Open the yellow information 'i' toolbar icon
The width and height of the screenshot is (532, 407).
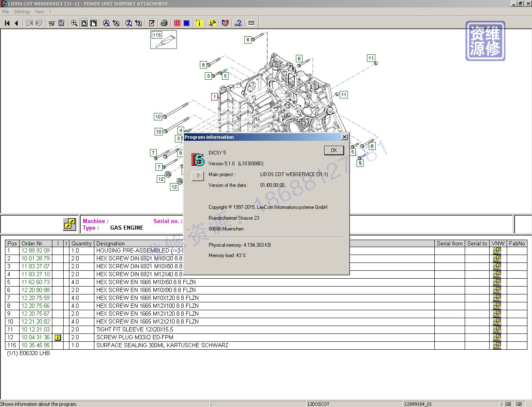pos(199,23)
